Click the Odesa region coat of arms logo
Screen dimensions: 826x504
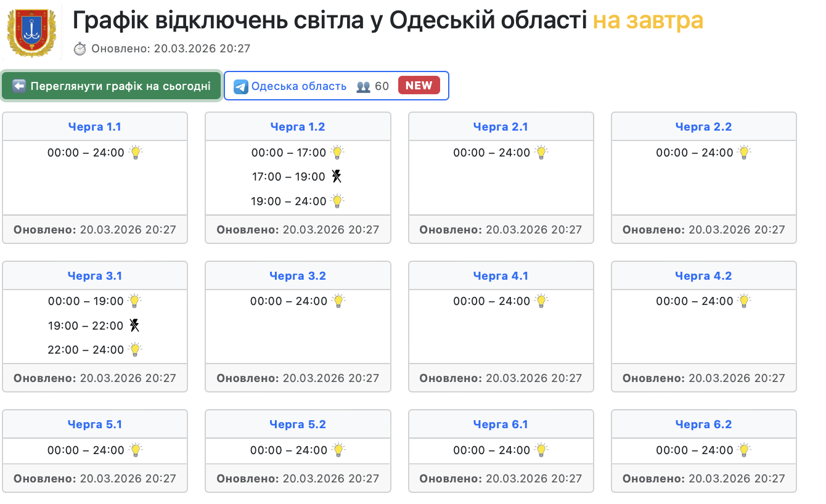pos(31,31)
